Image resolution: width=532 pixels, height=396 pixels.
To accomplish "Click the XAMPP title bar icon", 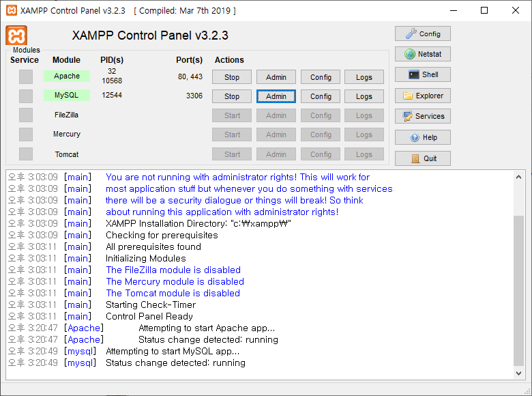I will (x=12, y=10).
